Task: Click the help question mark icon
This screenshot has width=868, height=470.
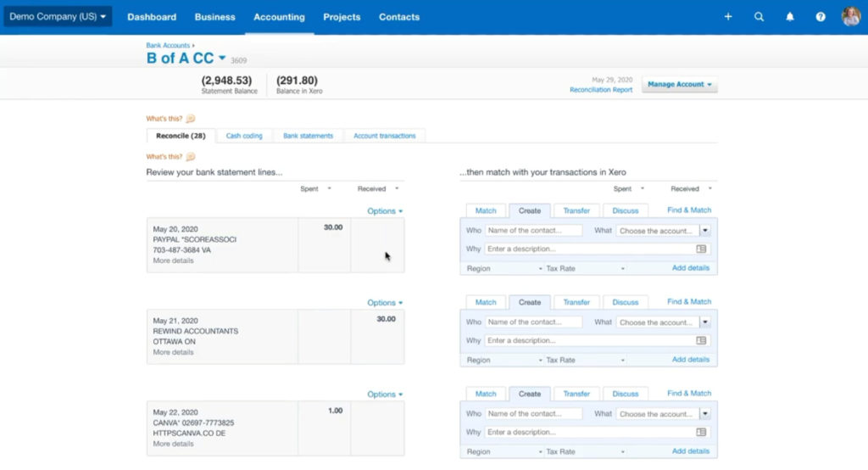Action: tap(821, 17)
